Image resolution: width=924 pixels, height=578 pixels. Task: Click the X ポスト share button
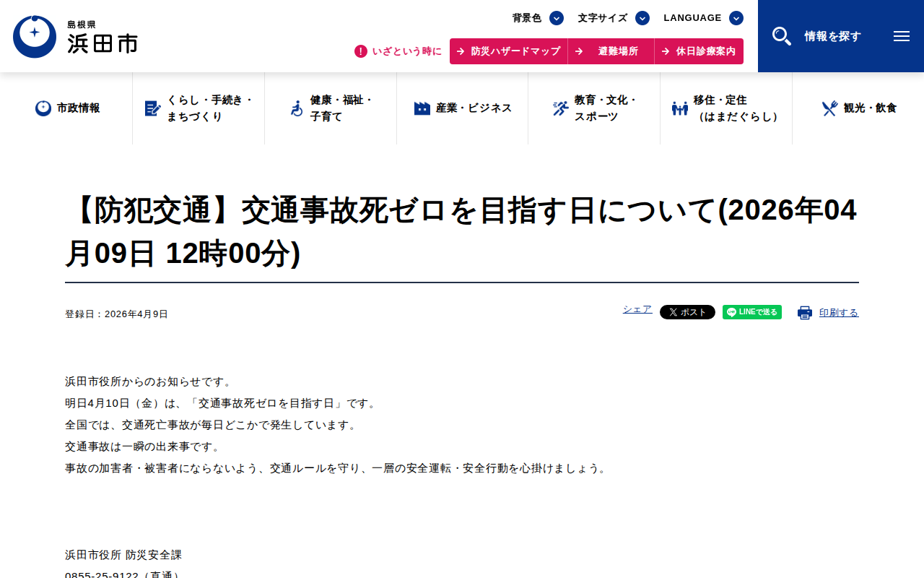click(x=687, y=312)
